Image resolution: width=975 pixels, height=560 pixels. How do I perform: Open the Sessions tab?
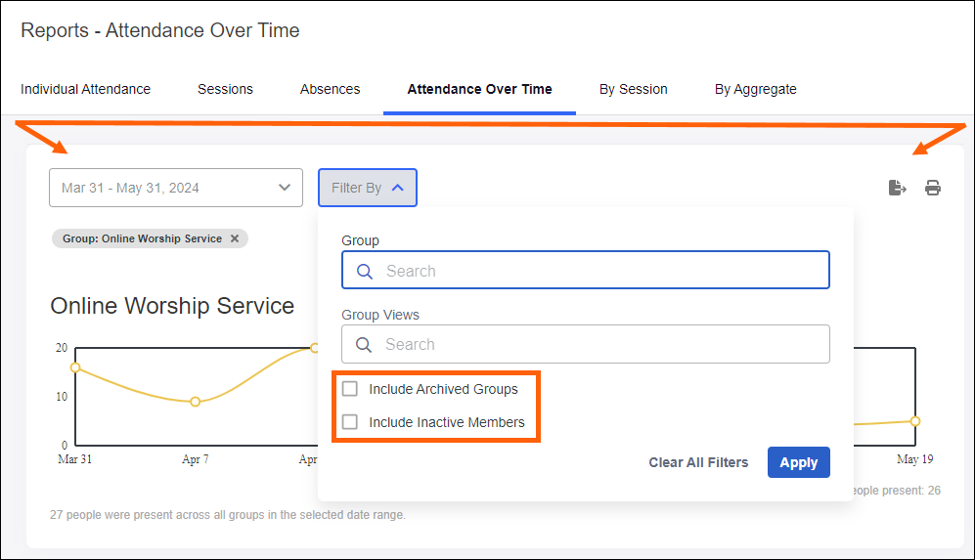[225, 89]
